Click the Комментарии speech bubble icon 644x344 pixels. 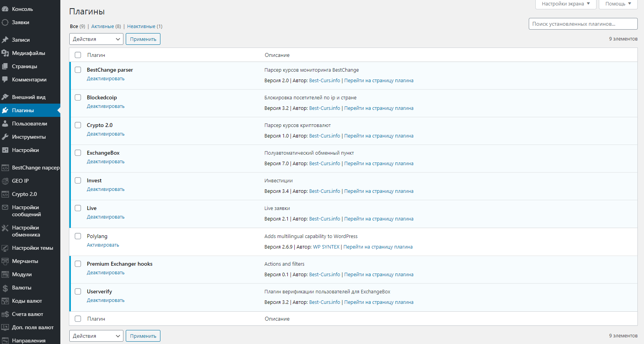pyautogui.click(x=5, y=79)
